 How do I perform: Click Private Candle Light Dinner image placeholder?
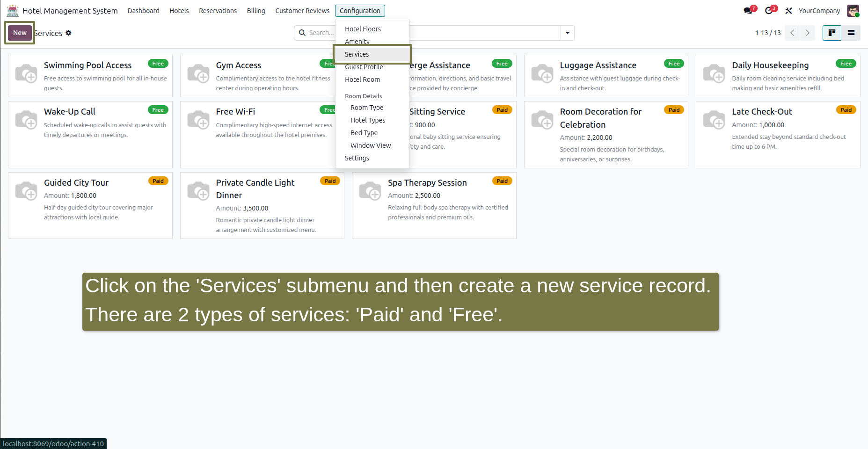198,191
